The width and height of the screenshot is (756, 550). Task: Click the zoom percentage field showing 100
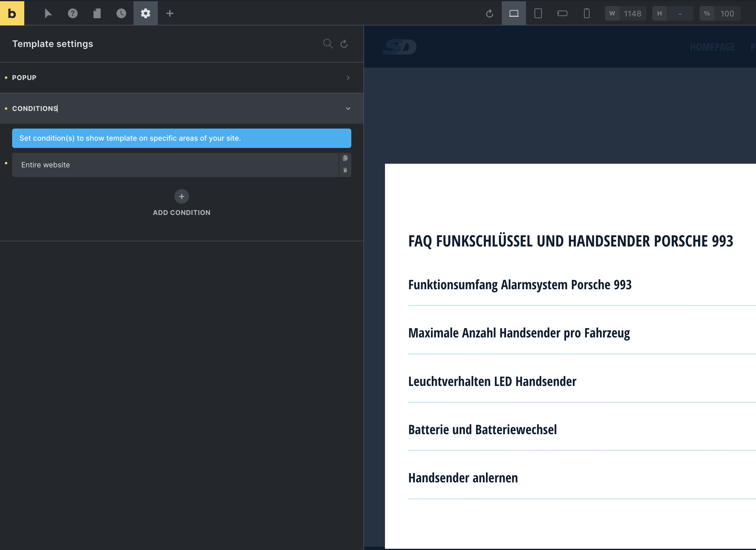727,14
